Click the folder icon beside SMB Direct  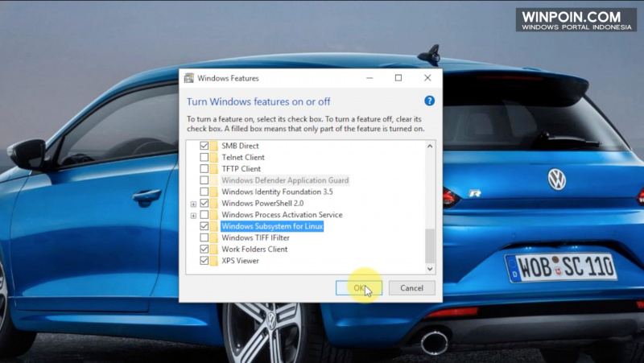[213, 146]
